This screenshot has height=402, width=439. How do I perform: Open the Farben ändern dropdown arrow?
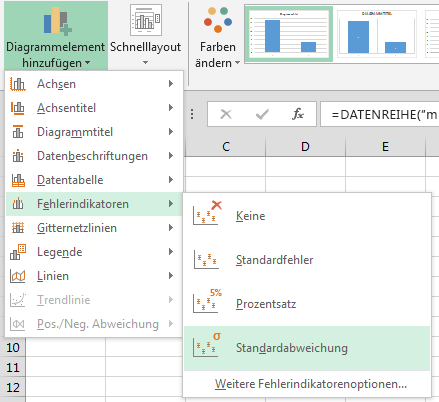[238, 63]
